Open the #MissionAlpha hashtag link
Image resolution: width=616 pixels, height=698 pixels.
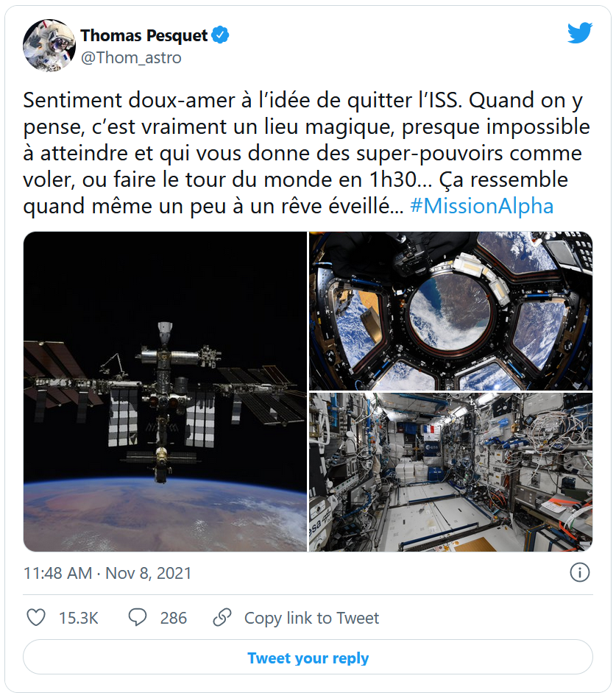(x=481, y=206)
